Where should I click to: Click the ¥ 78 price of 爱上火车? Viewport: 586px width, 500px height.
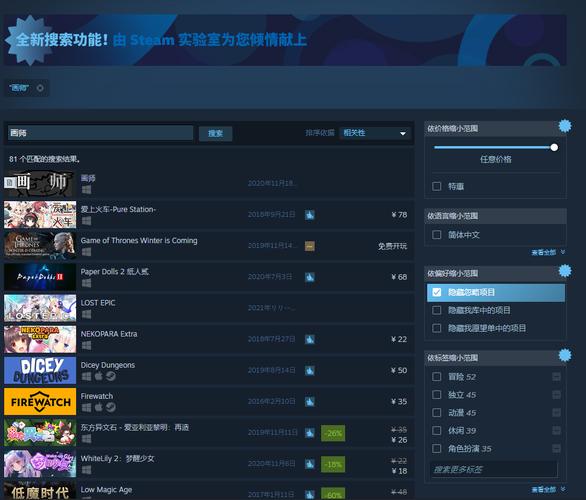pos(399,215)
